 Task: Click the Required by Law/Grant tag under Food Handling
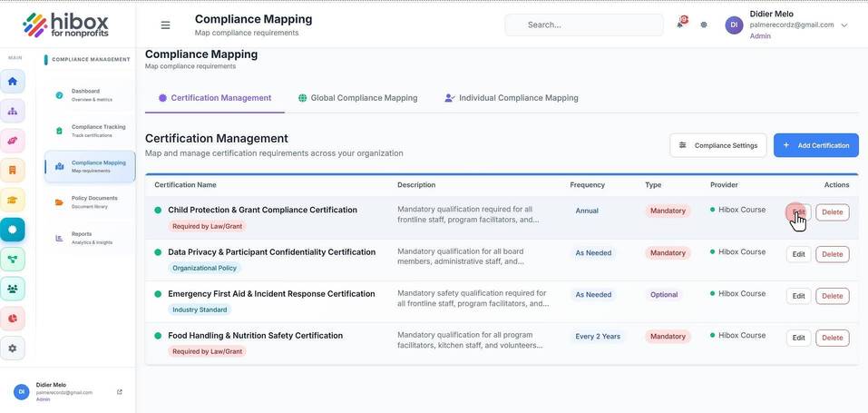coord(207,351)
